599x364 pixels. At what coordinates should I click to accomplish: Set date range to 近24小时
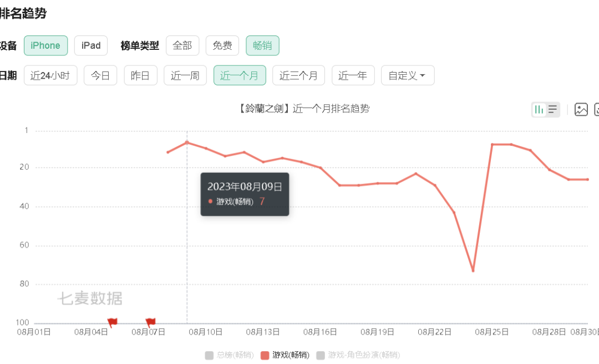pos(50,75)
